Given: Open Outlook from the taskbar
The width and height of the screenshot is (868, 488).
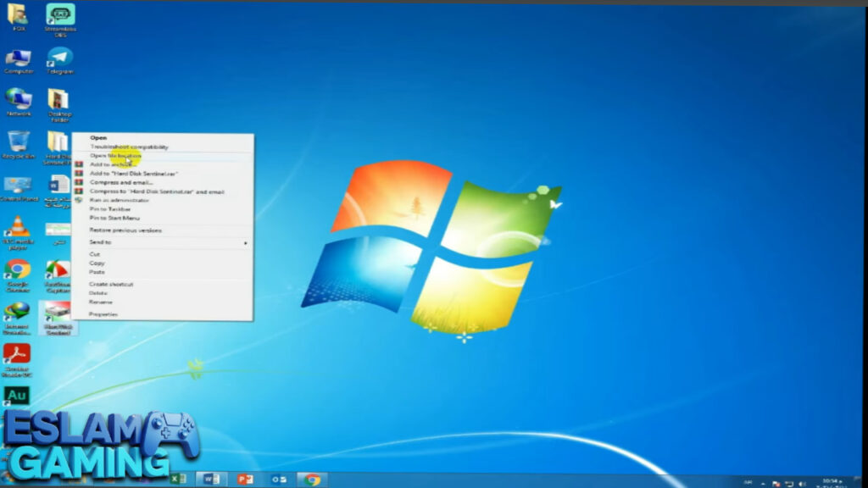Looking at the screenshot, I should [x=279, y=480].
